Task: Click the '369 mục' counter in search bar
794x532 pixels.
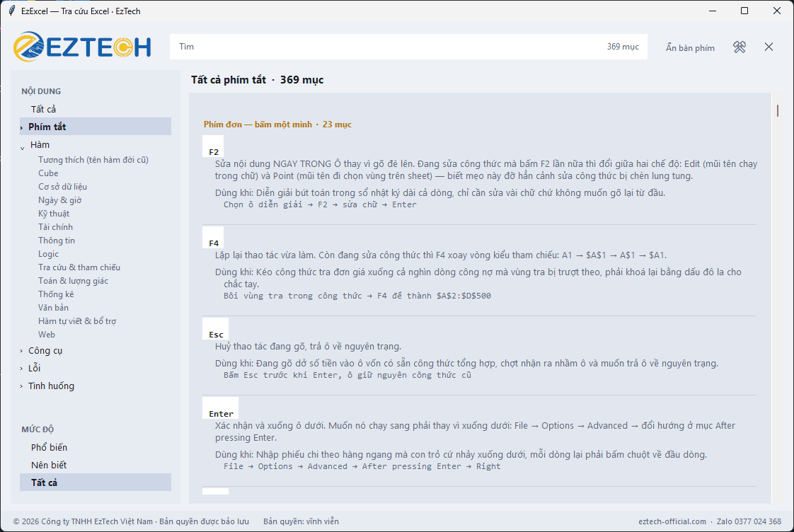Action: click(x=623, y=47)
